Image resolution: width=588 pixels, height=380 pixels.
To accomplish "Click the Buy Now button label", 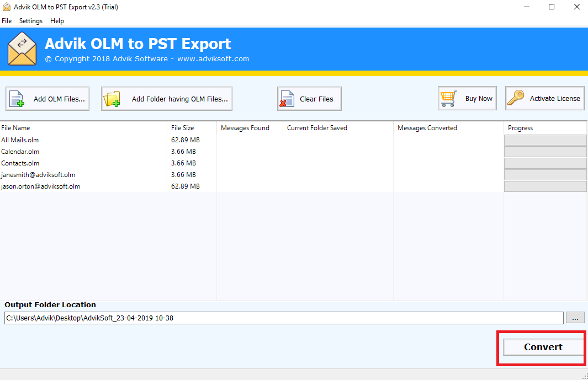I will [479, 99].
